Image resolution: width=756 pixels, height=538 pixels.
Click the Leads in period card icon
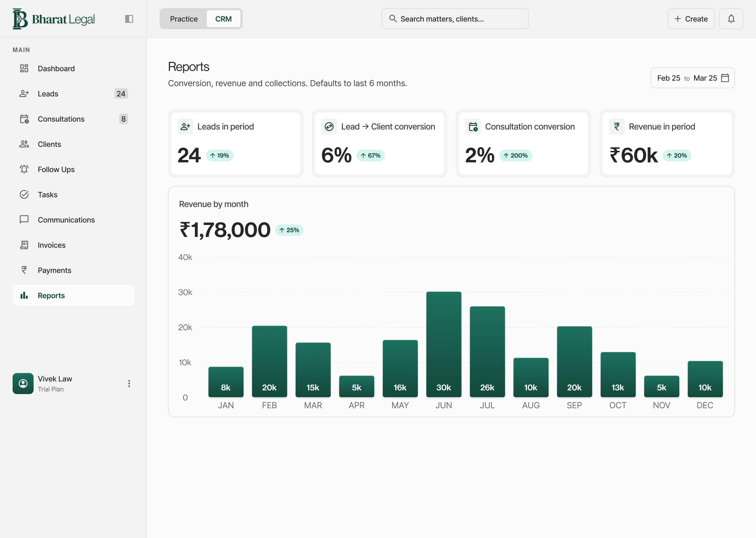point(185,127)
